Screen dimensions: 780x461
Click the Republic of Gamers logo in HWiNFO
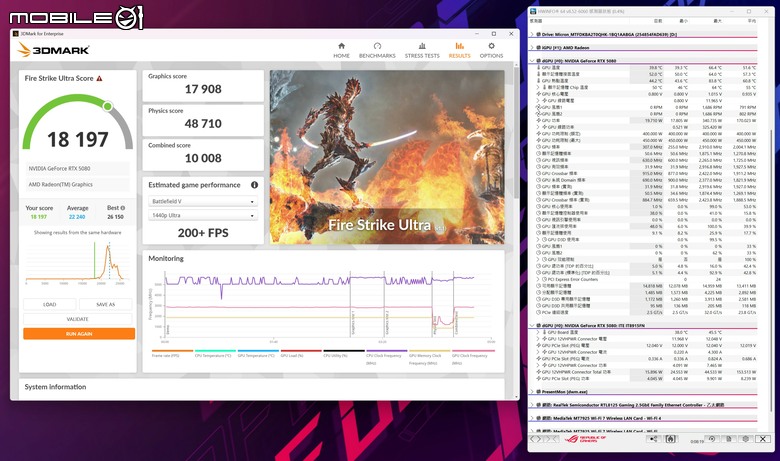point(585,439)
